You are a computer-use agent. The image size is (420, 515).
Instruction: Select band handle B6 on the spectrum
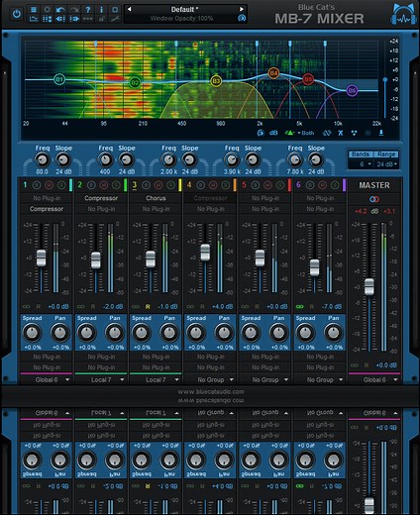pos(352,90)
